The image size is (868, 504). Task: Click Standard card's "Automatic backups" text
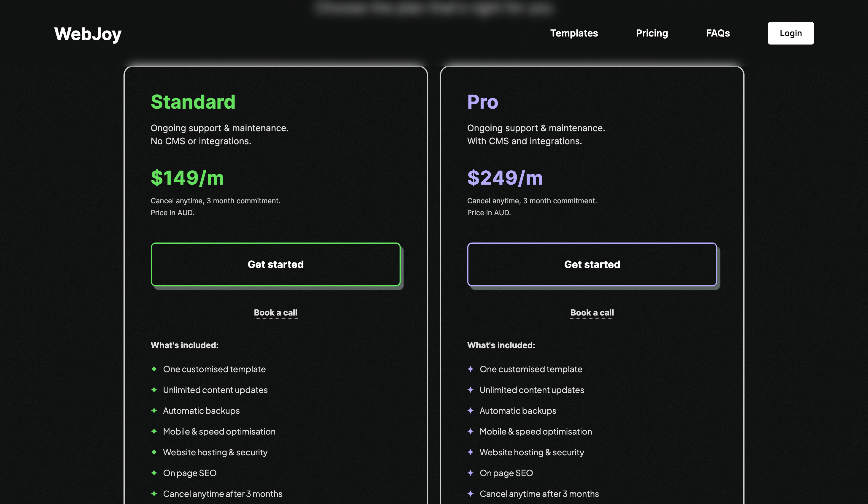[x=201, y=411]
